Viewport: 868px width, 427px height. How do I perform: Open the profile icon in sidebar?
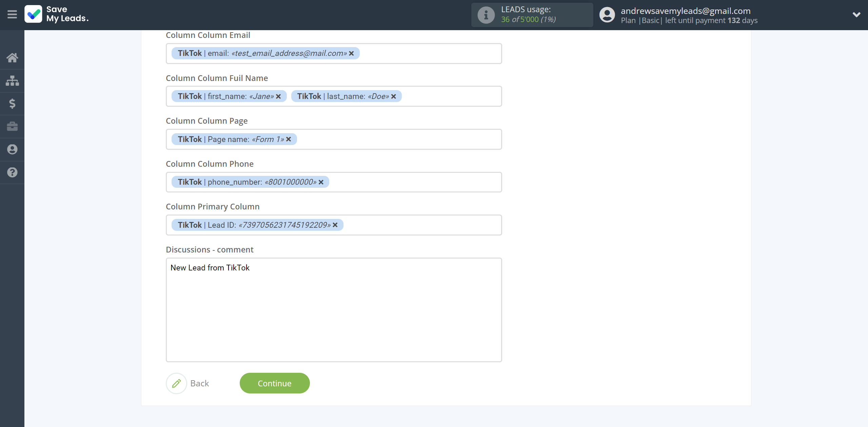click(x=12, y=149)
